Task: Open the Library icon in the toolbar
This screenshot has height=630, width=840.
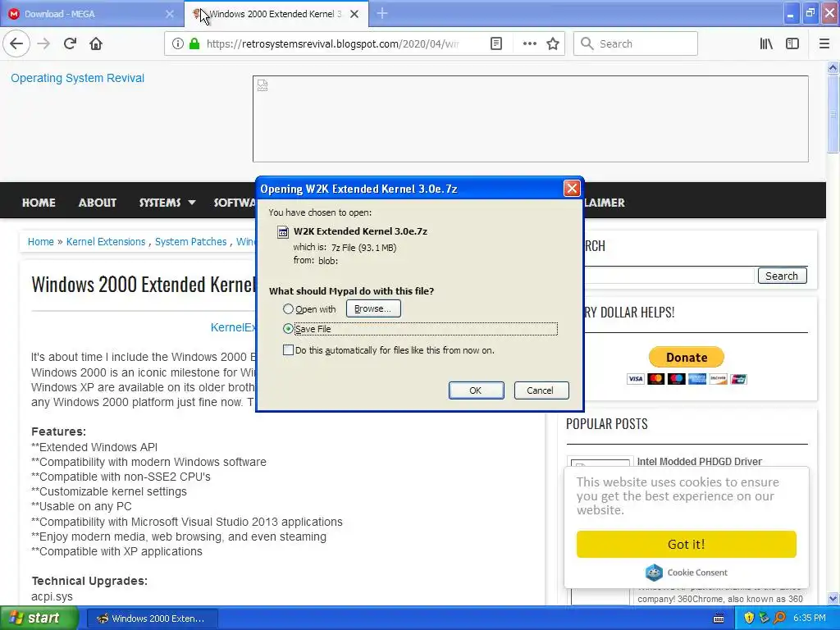Action: (766, 43)
